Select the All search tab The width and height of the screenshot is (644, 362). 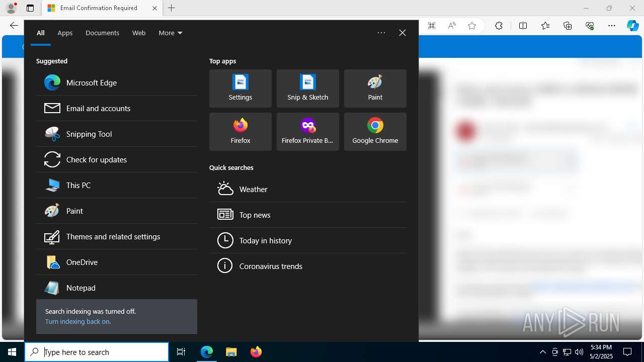tap(41, 33)
